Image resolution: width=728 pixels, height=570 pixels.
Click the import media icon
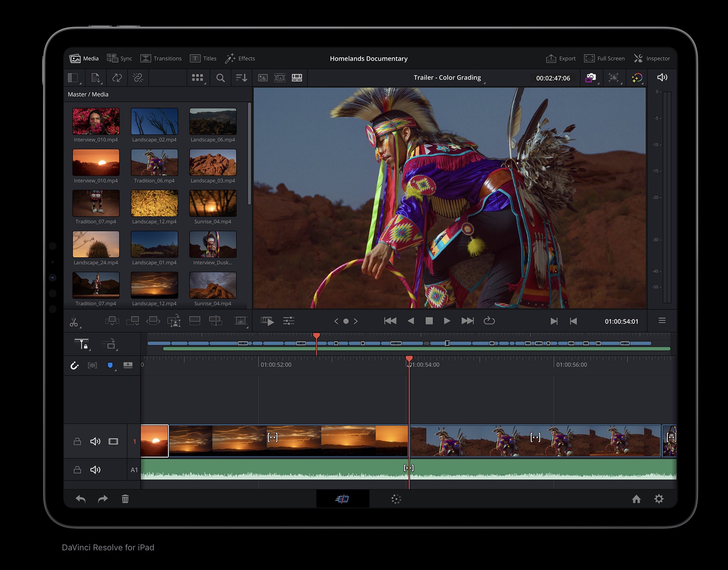coord(96,78)
